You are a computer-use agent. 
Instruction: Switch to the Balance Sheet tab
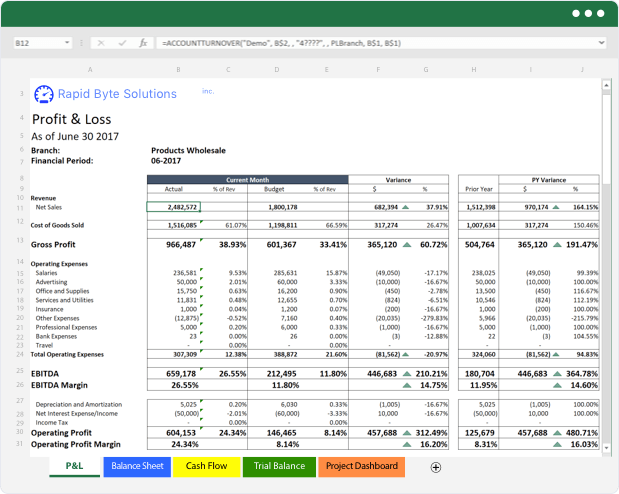[x=138, y=466]
